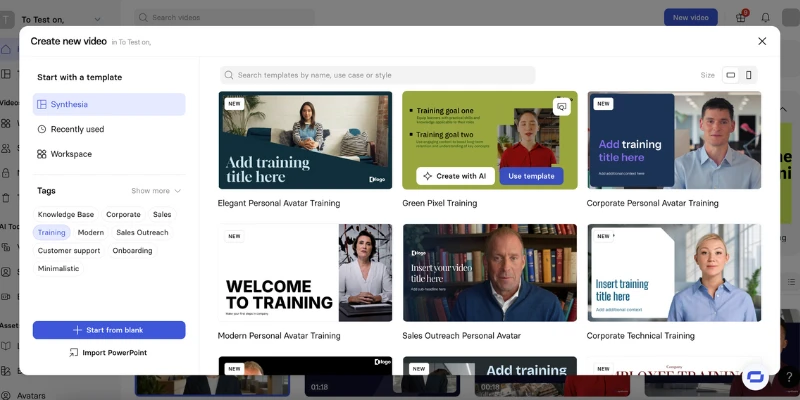Focus the template search field
Screen dimensions: 800x400
click(x=378, y=75)
